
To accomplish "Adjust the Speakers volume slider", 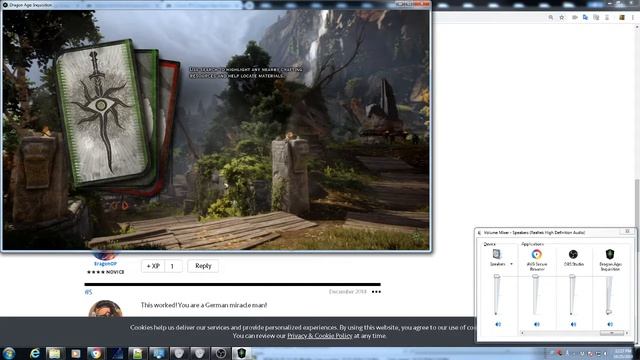I will (497, 277).
